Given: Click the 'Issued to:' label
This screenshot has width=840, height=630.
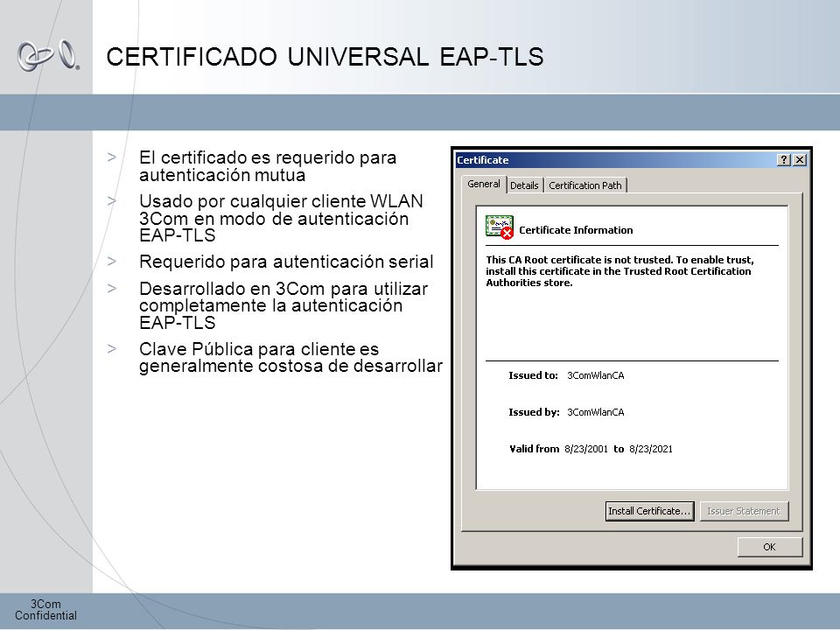Looking at the screenshot, I should pos(533,375).
